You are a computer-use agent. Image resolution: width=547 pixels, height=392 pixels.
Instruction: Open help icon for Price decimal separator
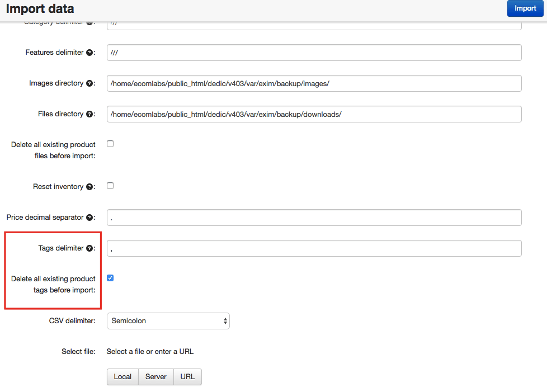(x=89, y=218)
